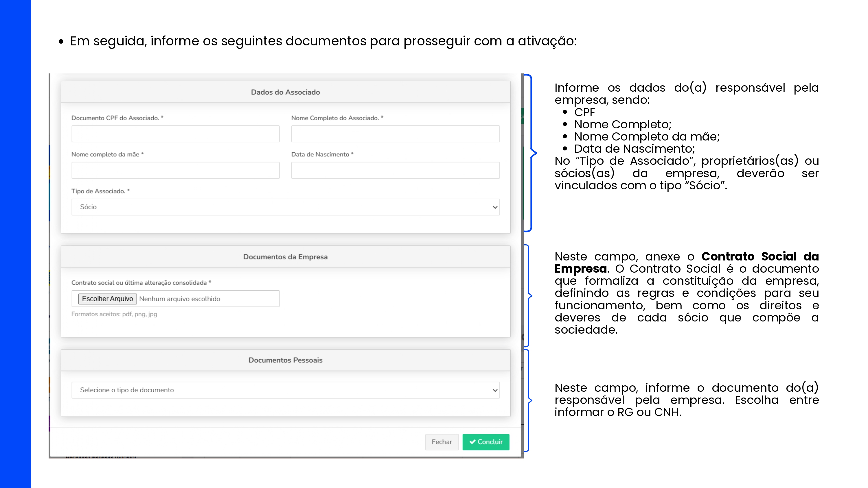
Task: Select the Data de Nascimento field
Action: [x=395, y=170]
